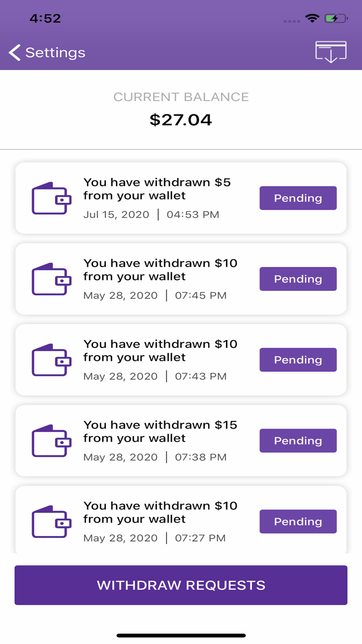Select the $27.04 current balance amount

(181, 120)
